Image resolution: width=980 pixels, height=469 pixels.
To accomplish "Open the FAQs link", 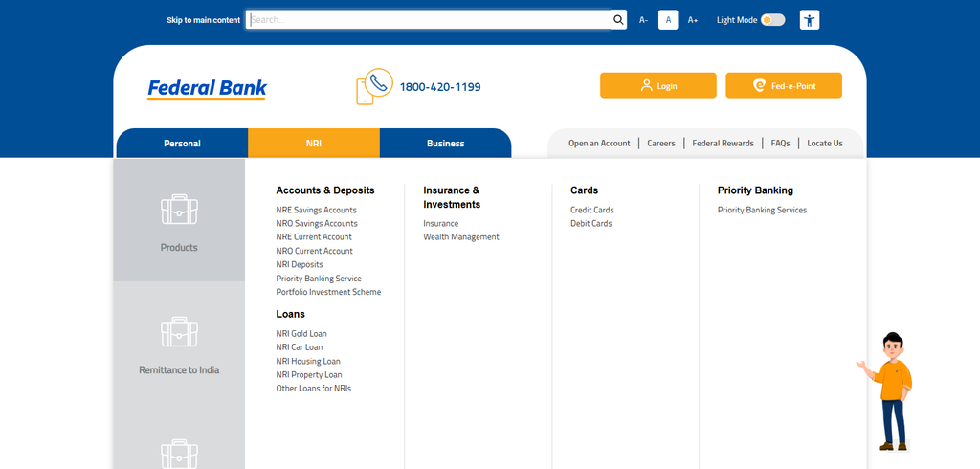I will click(781, 144).
